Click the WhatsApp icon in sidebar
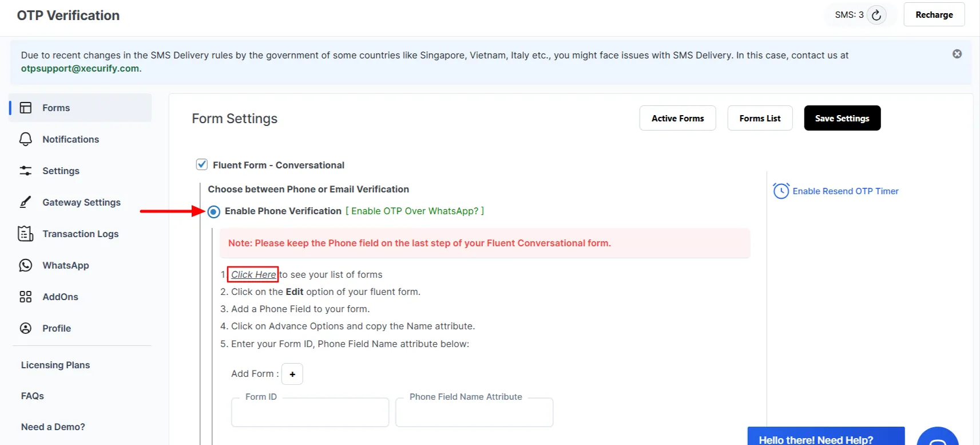Screen dimensions: 980x445 point(26,265)
